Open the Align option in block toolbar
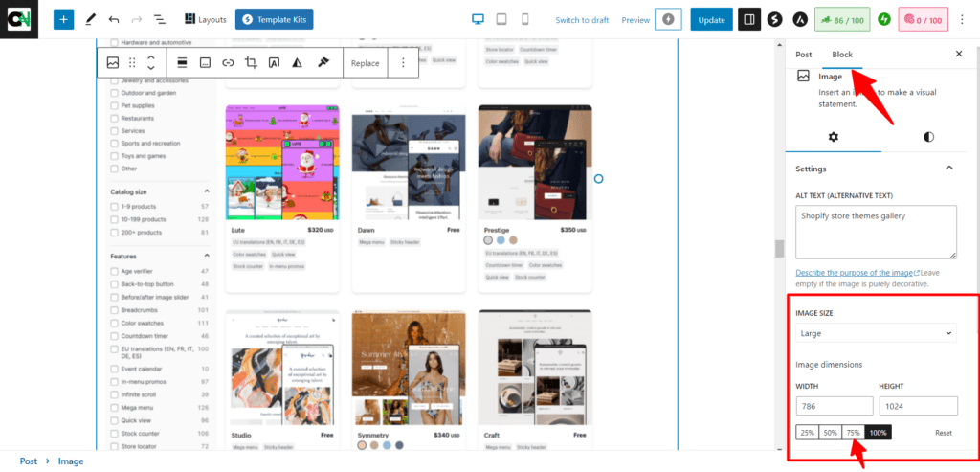980x472 pixels. 183,62
